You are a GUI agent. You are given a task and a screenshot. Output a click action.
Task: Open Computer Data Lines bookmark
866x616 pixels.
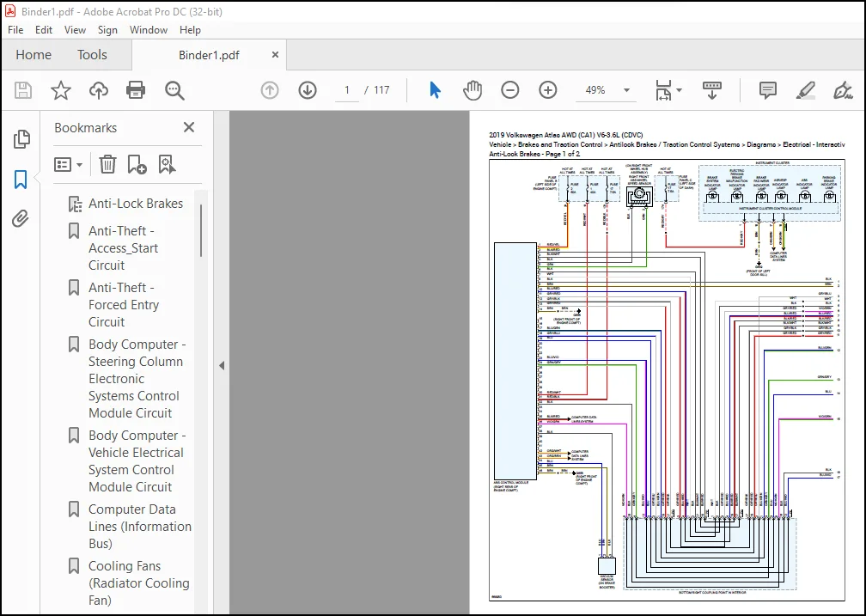(139, 526)
